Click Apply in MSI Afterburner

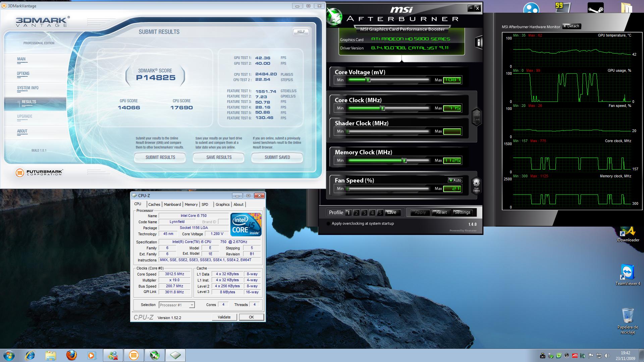pyautogui.click(x=420, y=213)
